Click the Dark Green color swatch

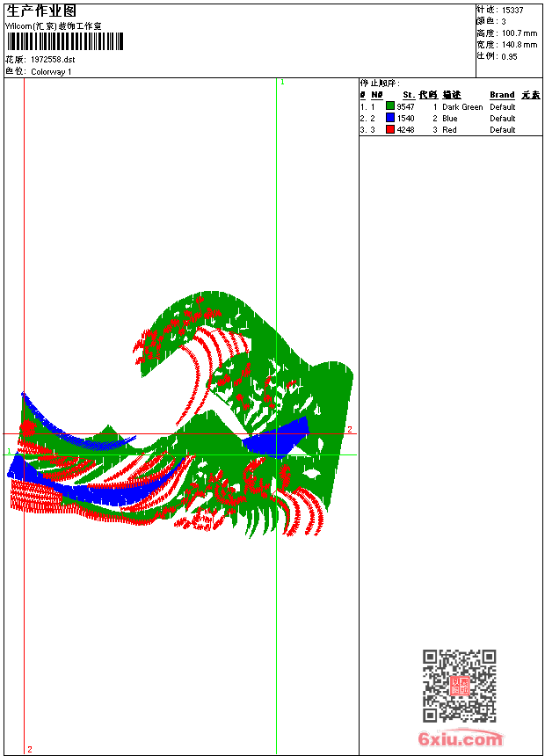click(x=390, y=106)
